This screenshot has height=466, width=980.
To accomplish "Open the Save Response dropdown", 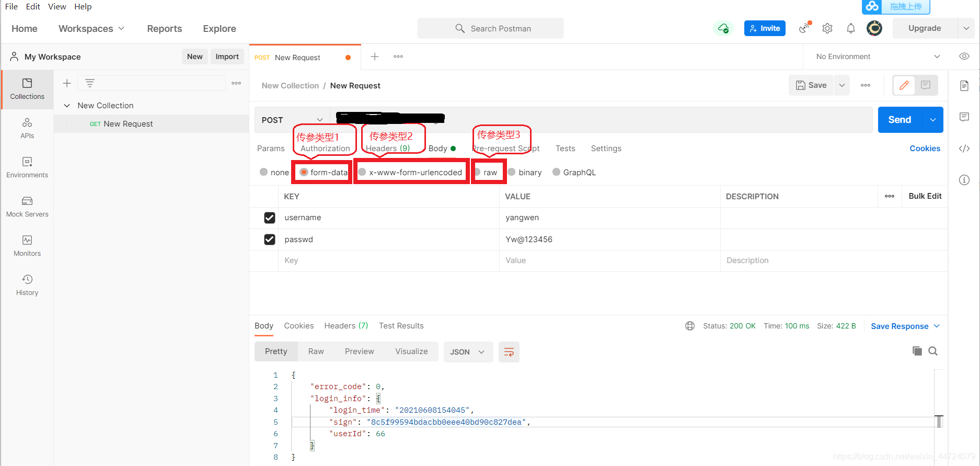I will click(x=905, y=326).
